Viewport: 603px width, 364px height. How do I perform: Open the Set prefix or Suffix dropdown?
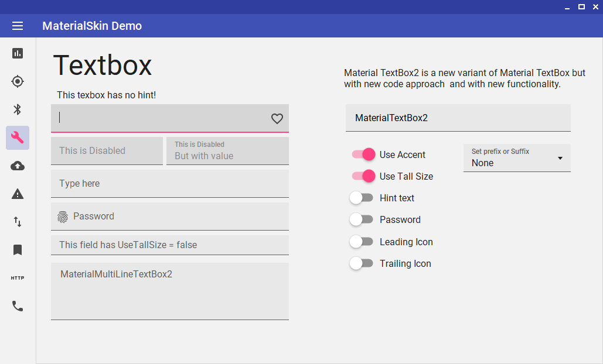click(x=517, y=158)
